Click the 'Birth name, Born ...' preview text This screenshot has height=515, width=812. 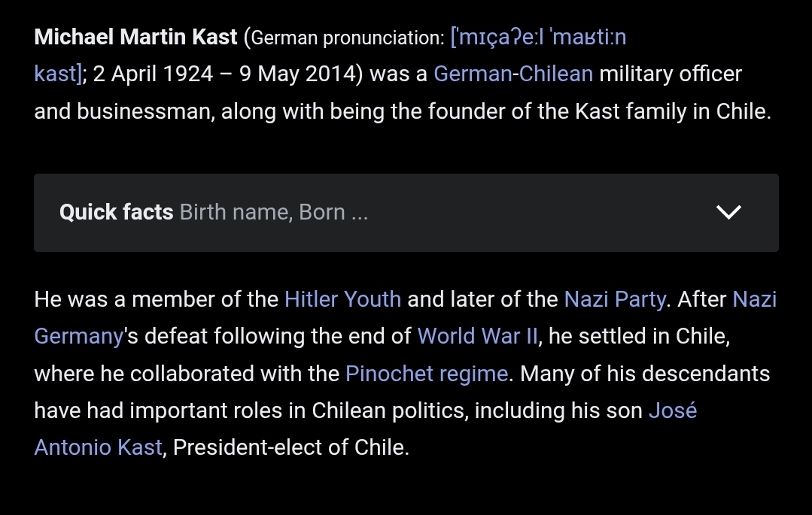(x=273, y=212)
